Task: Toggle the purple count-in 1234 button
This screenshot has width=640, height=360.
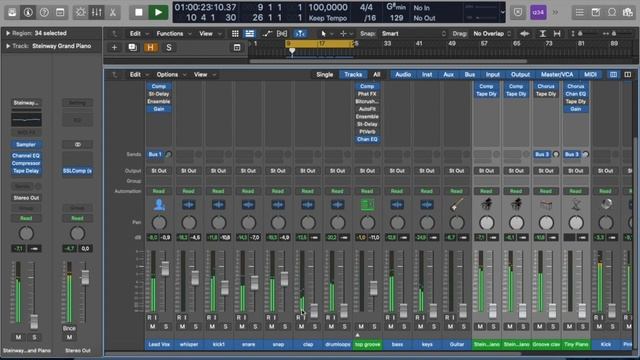Action: coord(538,12)
